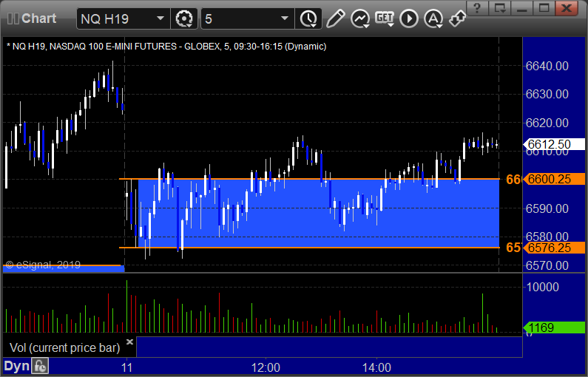
Task: Click the 6570.00 price axis label
Action: (x=547, y=265)
